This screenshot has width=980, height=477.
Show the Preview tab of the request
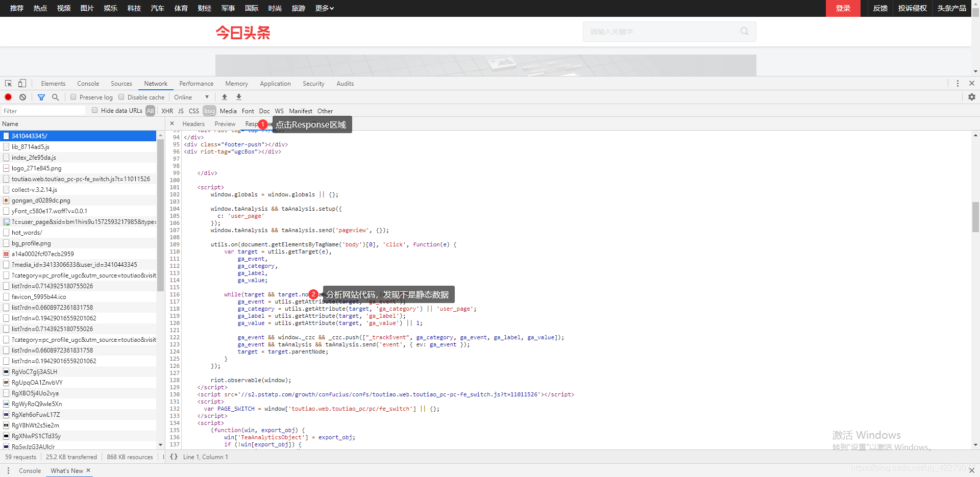coord(225,123)
